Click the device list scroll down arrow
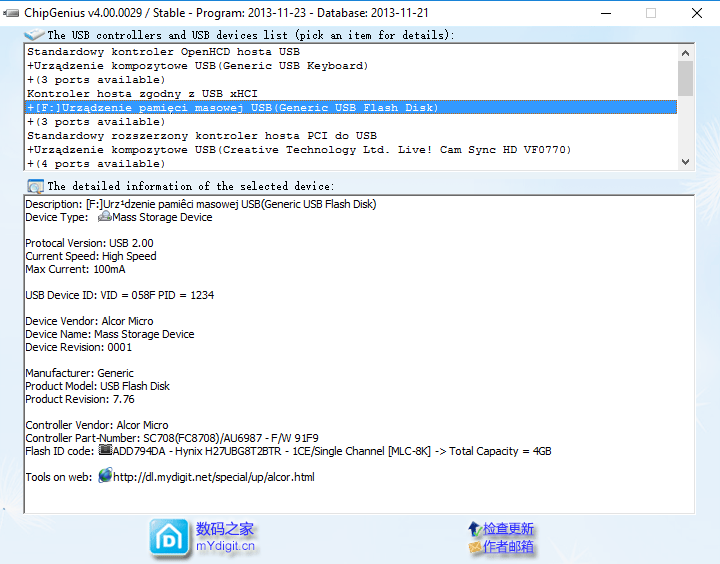 (685, 162)
